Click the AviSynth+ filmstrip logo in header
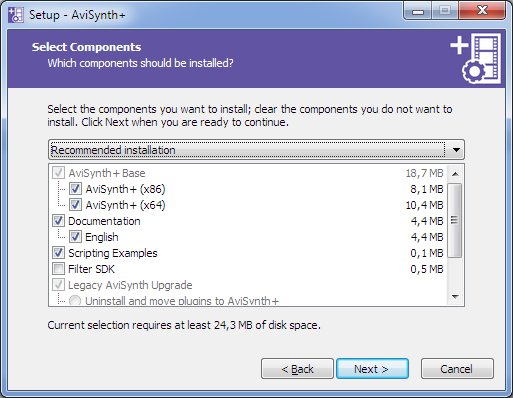Screen dimensions: 513x398 coord(475,58)
